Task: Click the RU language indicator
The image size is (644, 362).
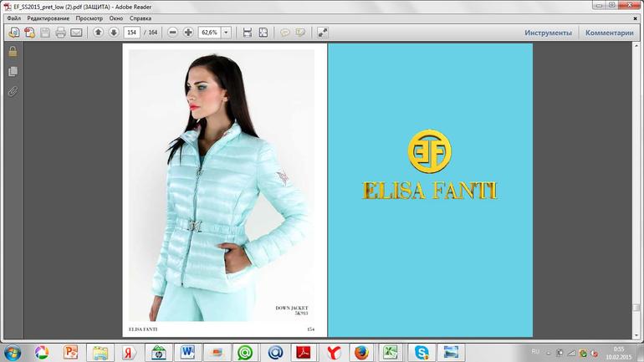Action: (535, 352)
